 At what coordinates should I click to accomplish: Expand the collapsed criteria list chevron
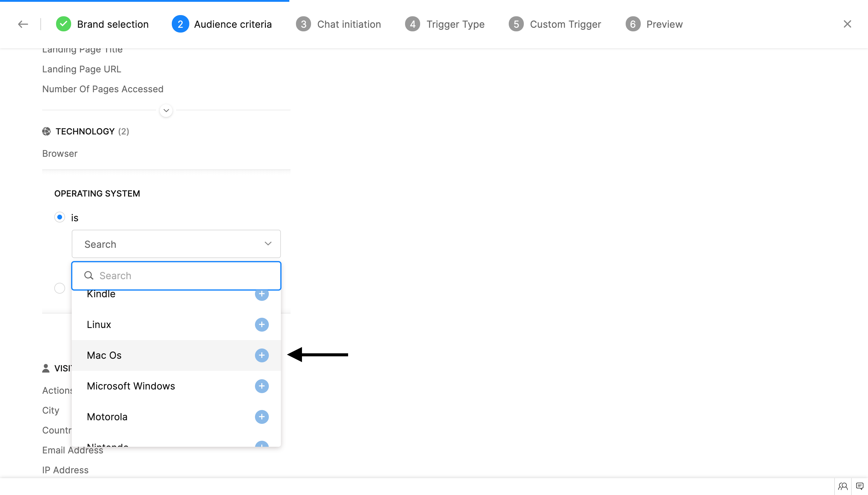166,111
